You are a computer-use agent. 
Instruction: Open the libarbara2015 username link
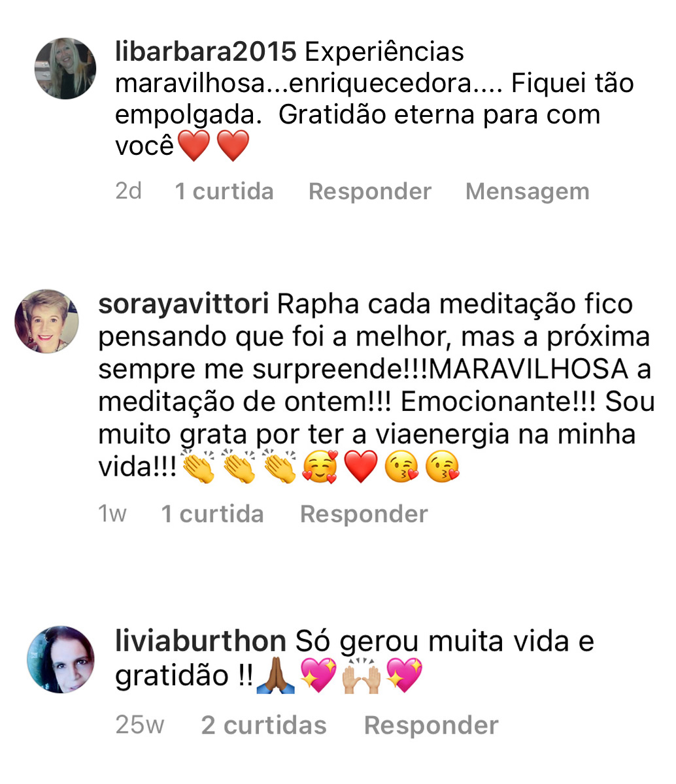[x=205, y=52]
